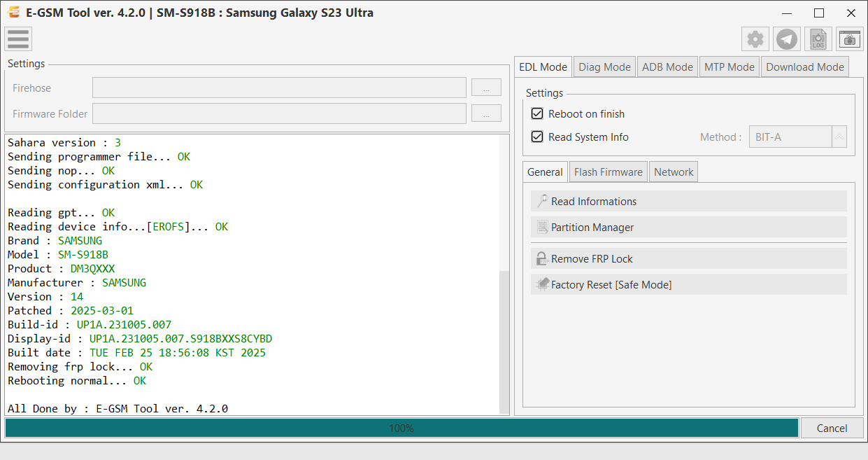
Task: Click the Cancel button
Action: pos(832,428)
